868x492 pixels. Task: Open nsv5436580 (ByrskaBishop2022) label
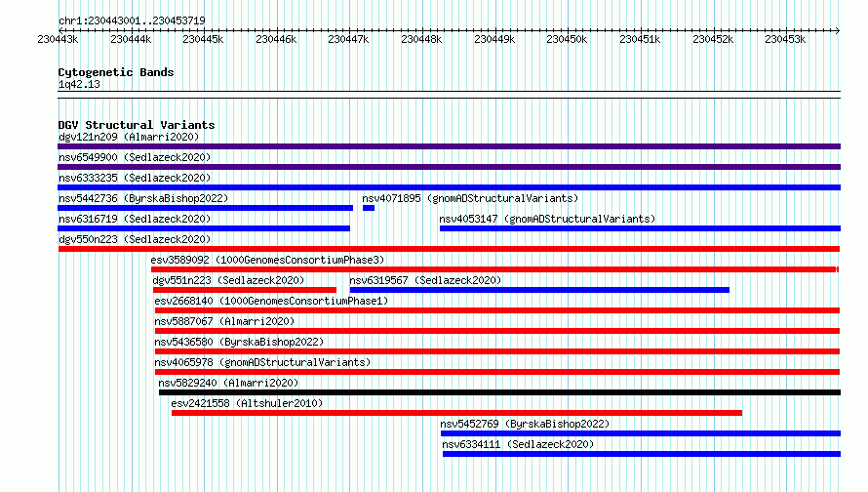239,342
